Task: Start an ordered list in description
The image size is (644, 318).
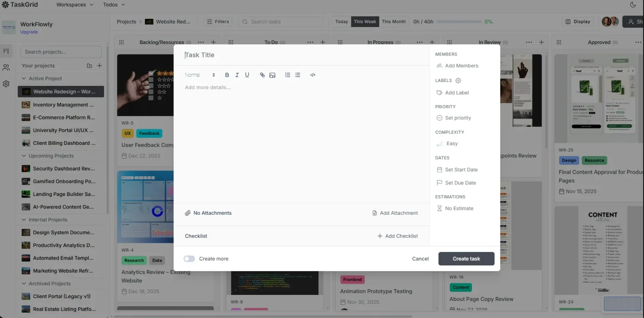Action: 287,75
